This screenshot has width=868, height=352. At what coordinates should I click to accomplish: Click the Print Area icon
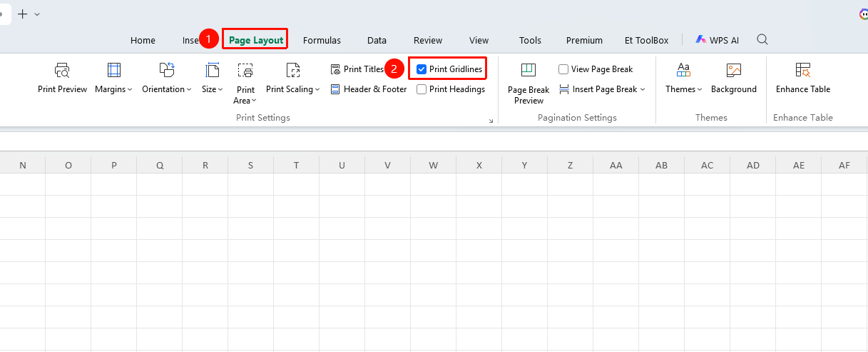[x=245, y=70]
